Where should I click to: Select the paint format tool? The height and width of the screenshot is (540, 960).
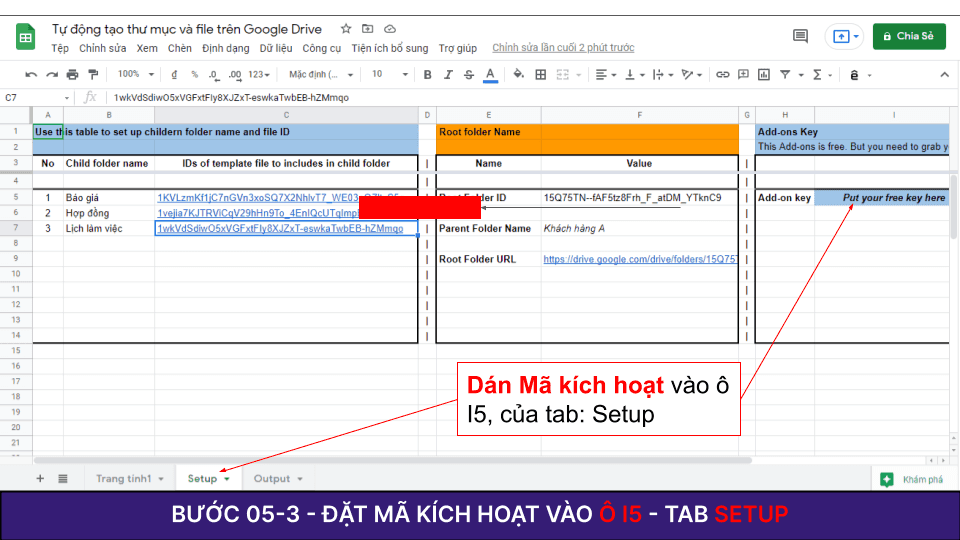coord(93,74)
